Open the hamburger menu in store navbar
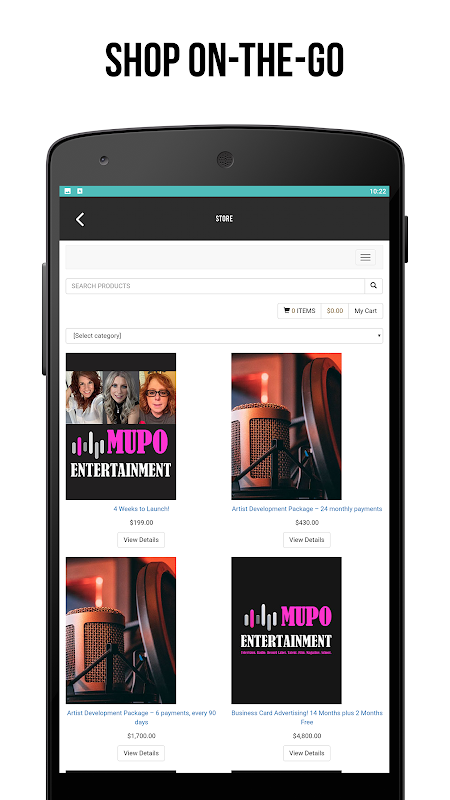450x800 pixels. tap(365, 257)
